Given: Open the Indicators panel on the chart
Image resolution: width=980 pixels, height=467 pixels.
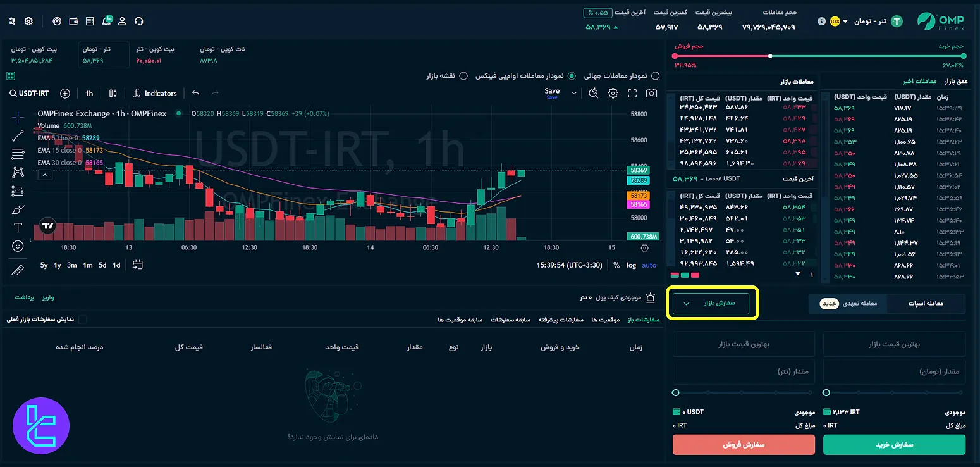Looking at the screenshot, I should (155, 93).
